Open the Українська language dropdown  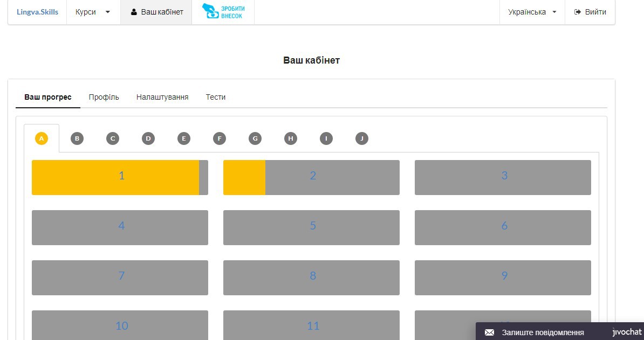pos(532,12)
